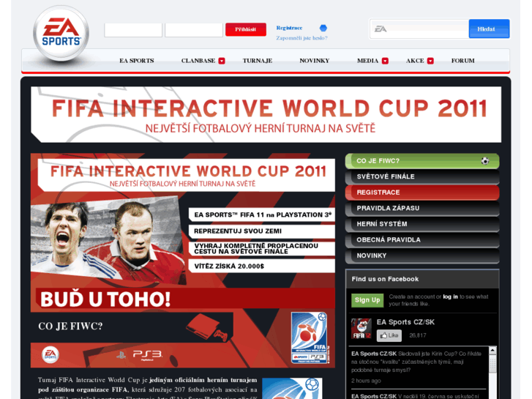The width and height of the screenshot is (532, 399).
Task: Click the red Přihlásit login button
Action: [x=246, y=29]
